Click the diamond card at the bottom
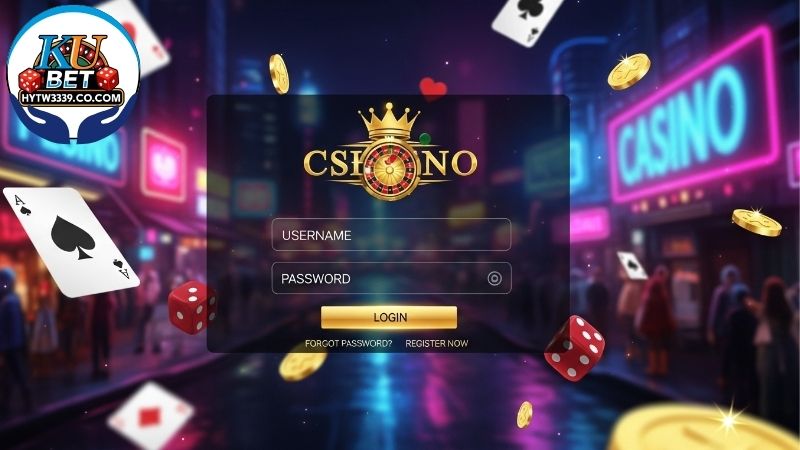Image resolution: width=800 pixels, height=450 pixels. tap(150, 416)
